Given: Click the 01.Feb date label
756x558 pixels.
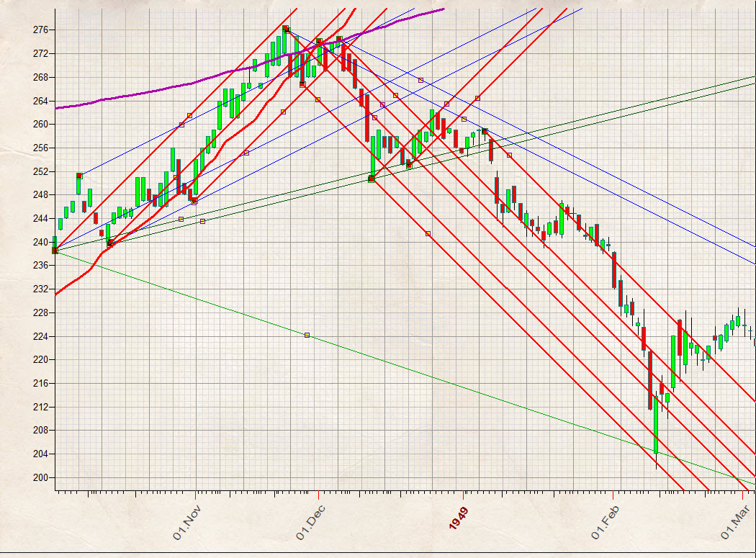Looking at the screenshot, I should coord(605,525).
